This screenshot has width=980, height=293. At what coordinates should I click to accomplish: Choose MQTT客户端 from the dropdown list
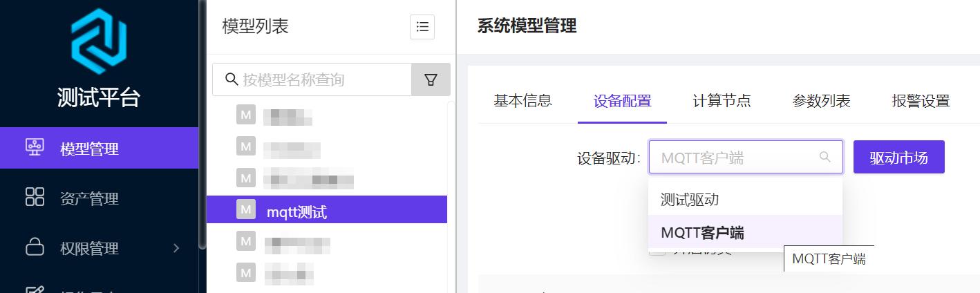coord(746,232)
